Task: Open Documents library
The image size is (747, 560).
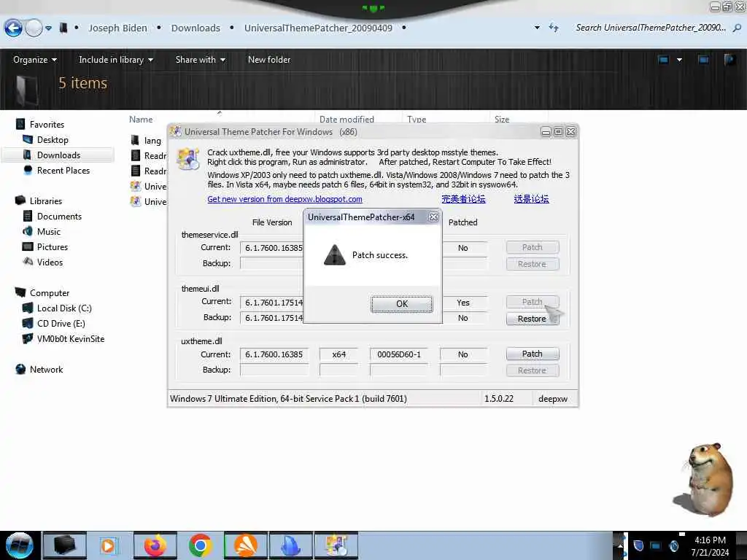Action: (x=59, y=216)
